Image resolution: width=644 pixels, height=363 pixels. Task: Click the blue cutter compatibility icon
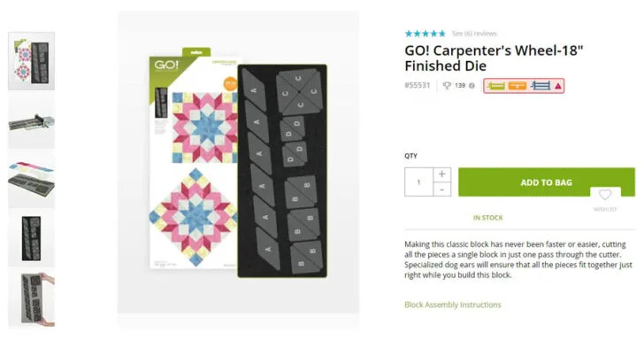(540, 86)
